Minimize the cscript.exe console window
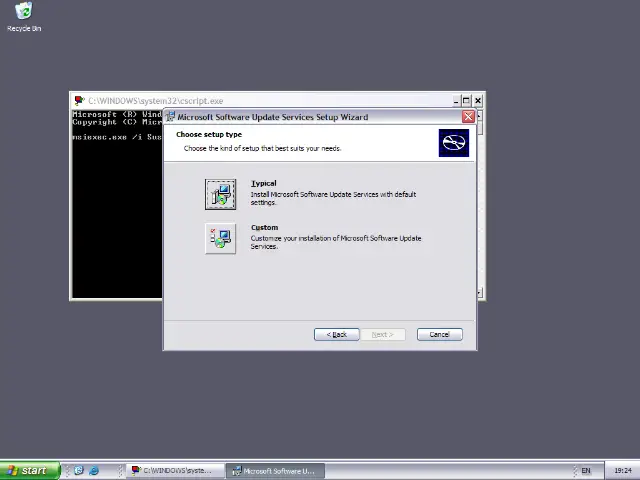The height and width of the screenshot is (480, 640). click(x=456, y=100)
